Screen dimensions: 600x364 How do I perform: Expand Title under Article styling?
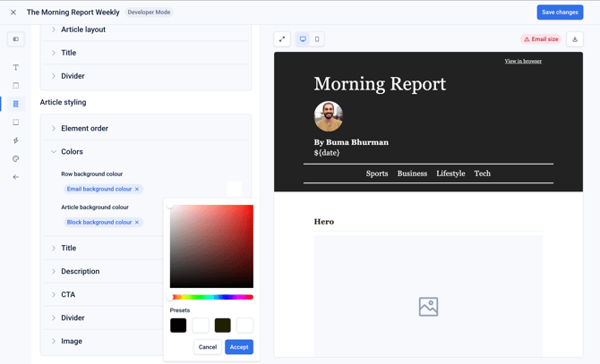(x=103, y=248)
